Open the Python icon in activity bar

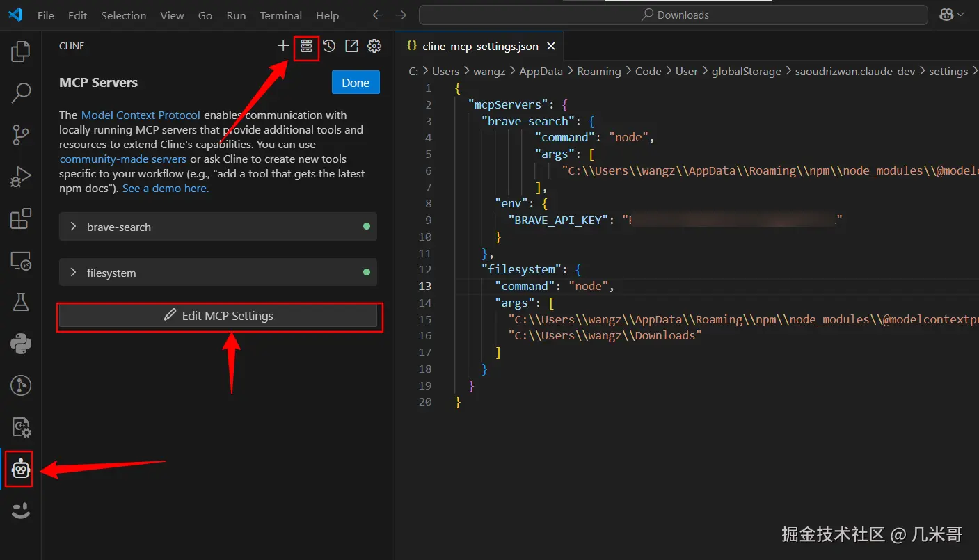pyautogui.click(x=21, y=344)
